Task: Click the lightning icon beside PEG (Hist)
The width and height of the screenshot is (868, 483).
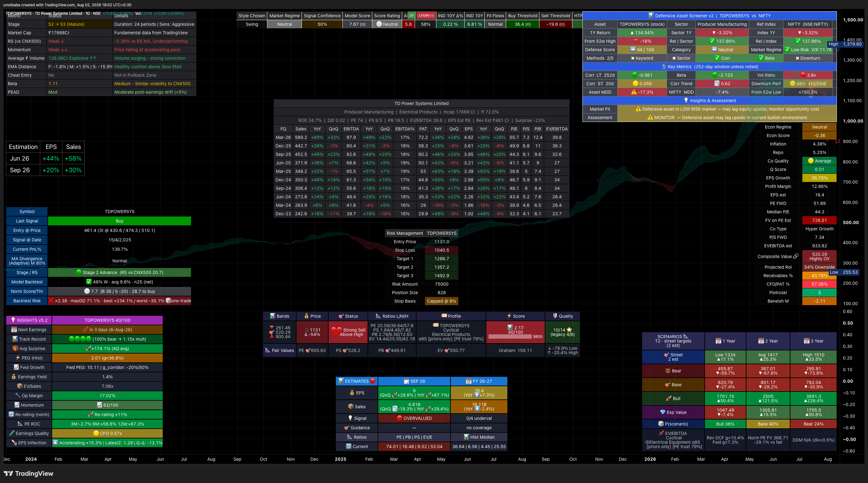Action: click(18, 358)
